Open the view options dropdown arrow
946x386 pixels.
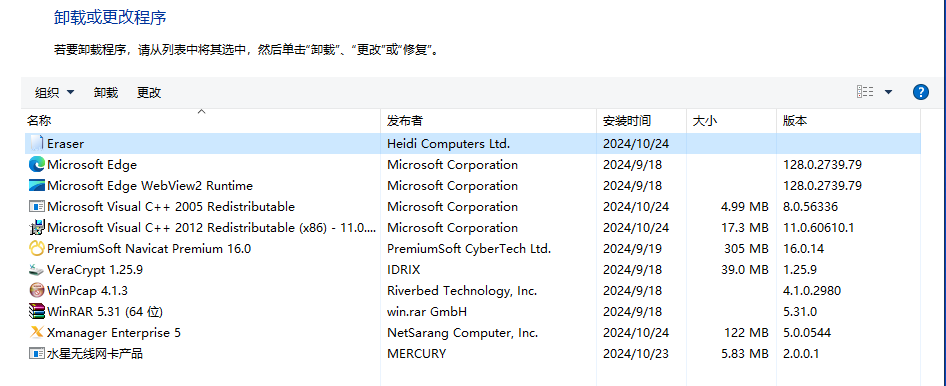[x=888, y=92]
